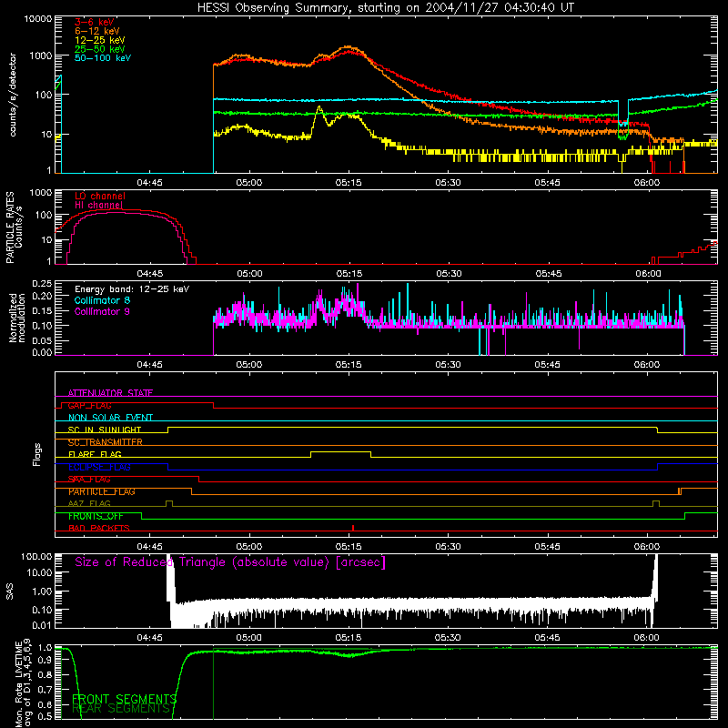728x728 pixels.
Task: Click the GAP_FLAG label
Action: (x=89, y=405)
